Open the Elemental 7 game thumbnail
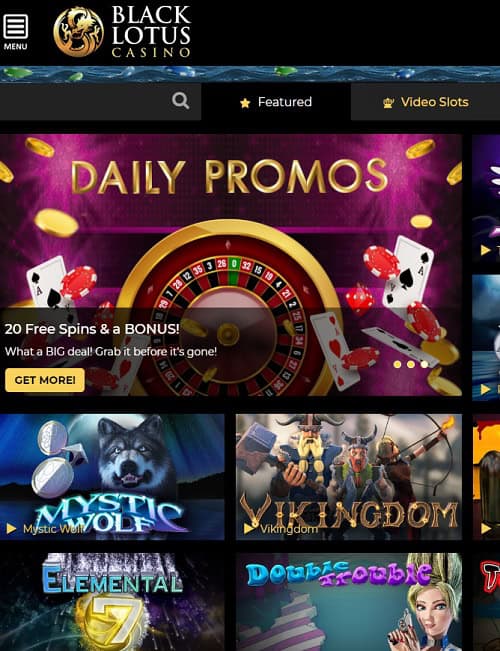500x651 pixels. [x=112, y=602]
